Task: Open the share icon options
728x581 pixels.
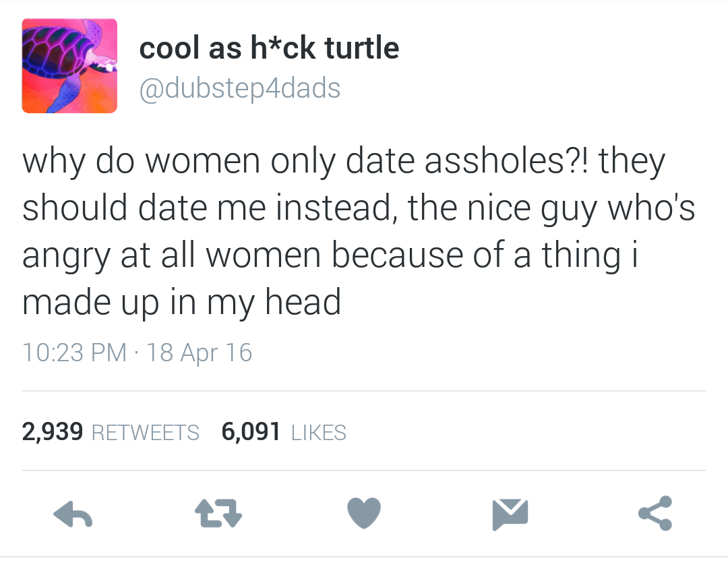Action: 655,513
